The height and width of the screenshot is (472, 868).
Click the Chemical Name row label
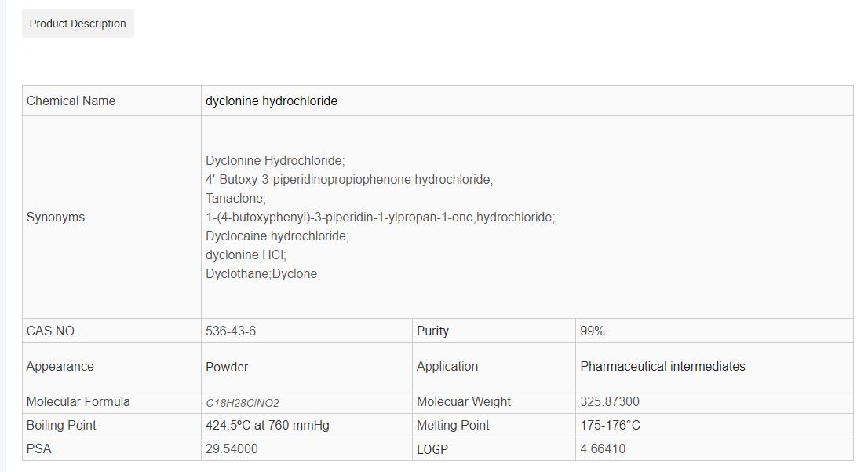point(71,101)
